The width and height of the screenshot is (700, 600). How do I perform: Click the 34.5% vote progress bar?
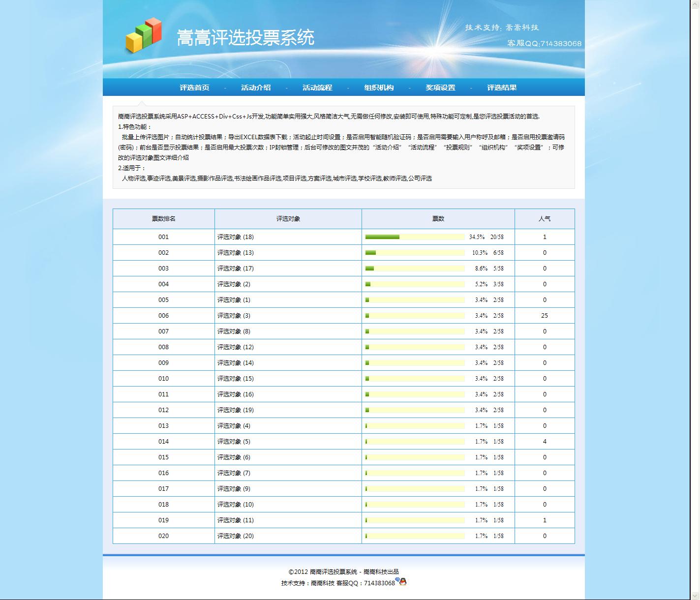point(415,237)
